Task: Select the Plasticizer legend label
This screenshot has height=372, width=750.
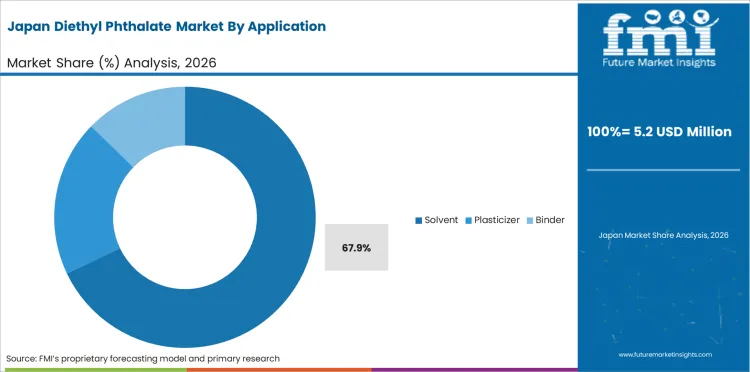Action: coord(497,220)
